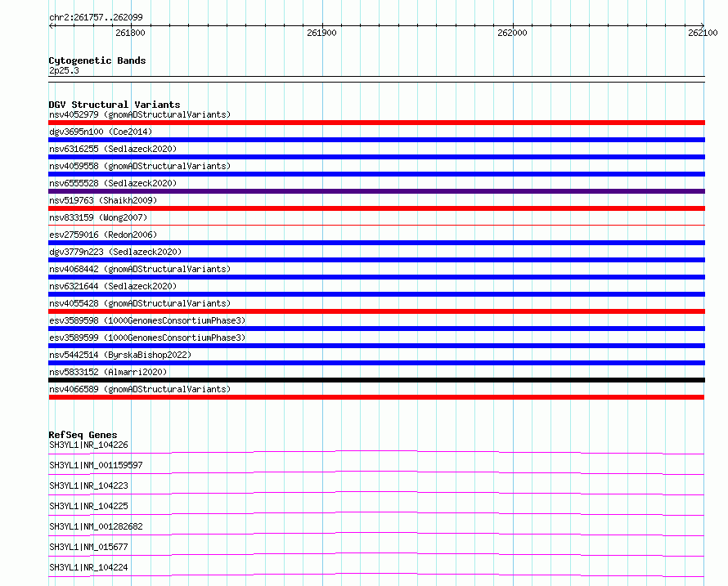The width and height of the screenshot is (728, 586).
Task: Click the red bar under nsv519763
Action: point(376,208)
